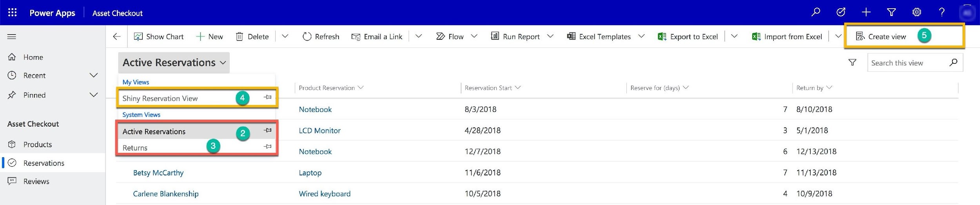Expand the Recent section chevron
The width and height of the screenshot is (980, 205).
click(94, 75)
